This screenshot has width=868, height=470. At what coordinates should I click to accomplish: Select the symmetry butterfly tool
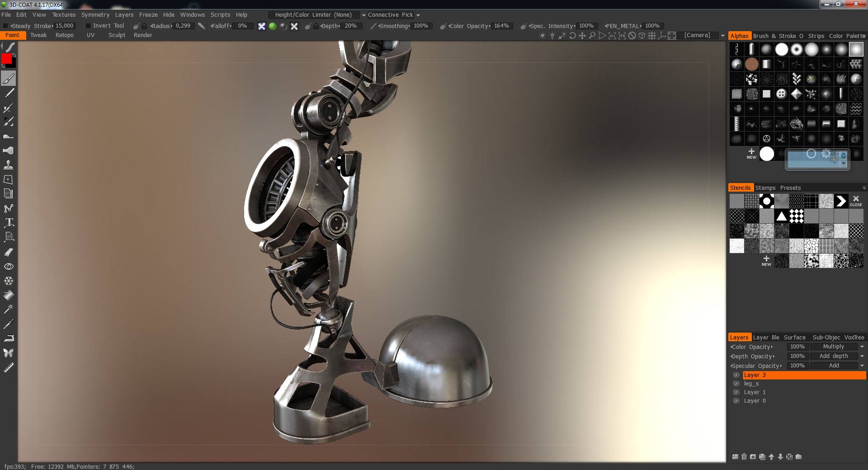point(9,353)
